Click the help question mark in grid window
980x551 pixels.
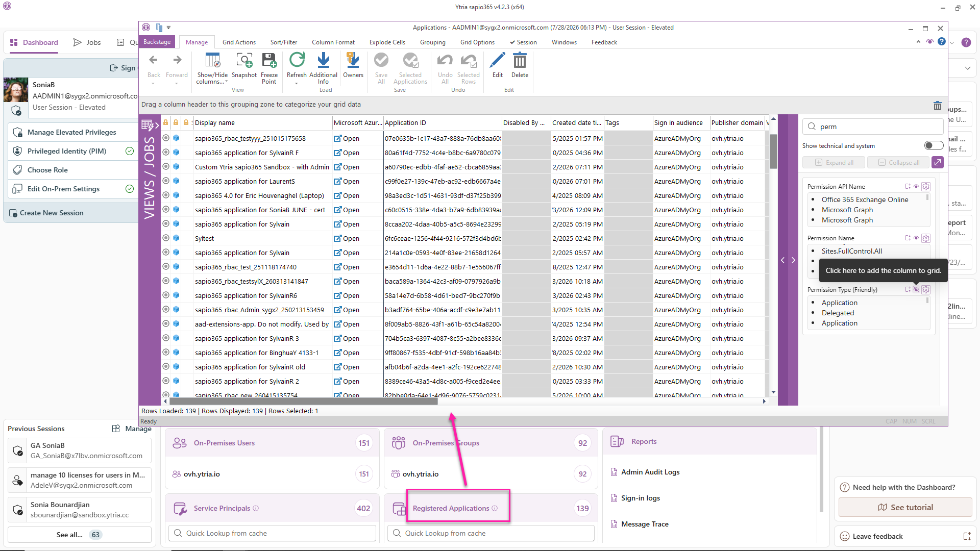(x=942, y=42)
